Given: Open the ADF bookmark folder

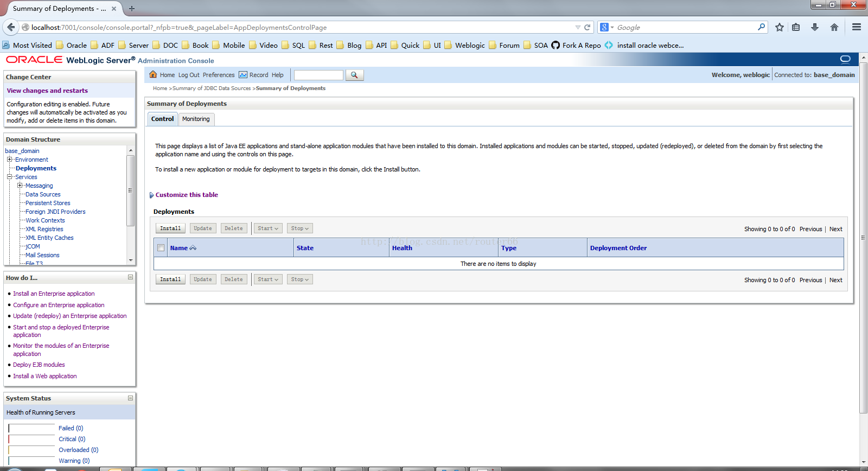Looking at the screenshot, I should [103, 45].
